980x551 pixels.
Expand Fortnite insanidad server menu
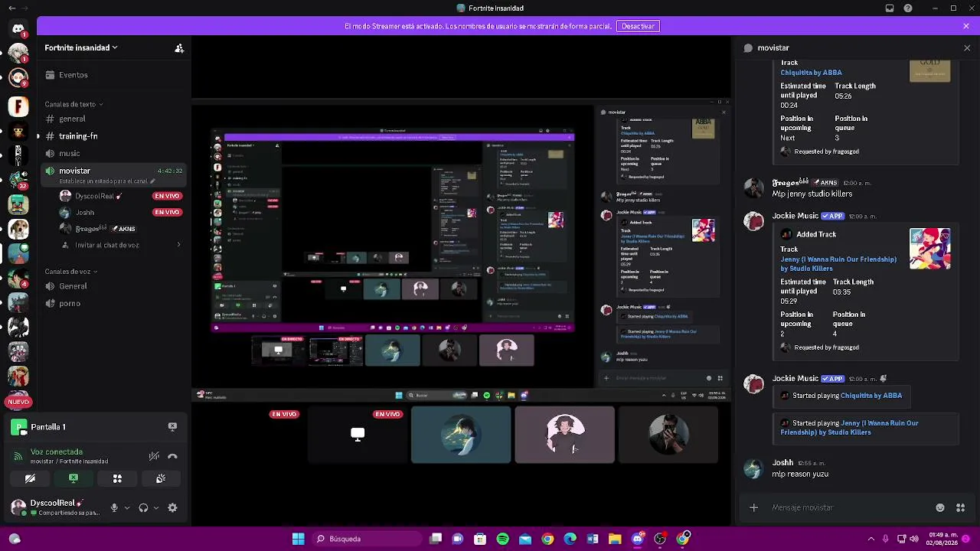pos(81,47)
